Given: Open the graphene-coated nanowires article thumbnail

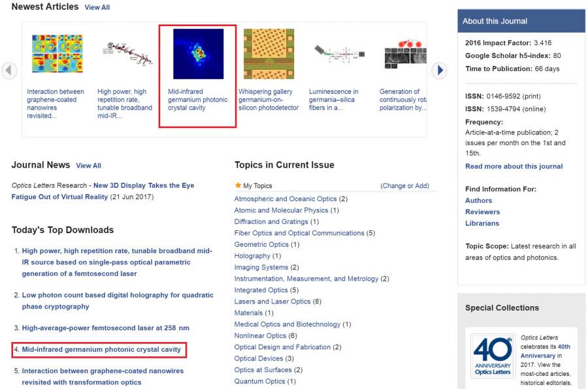Looking at the screenshot, I should (56, 54).
